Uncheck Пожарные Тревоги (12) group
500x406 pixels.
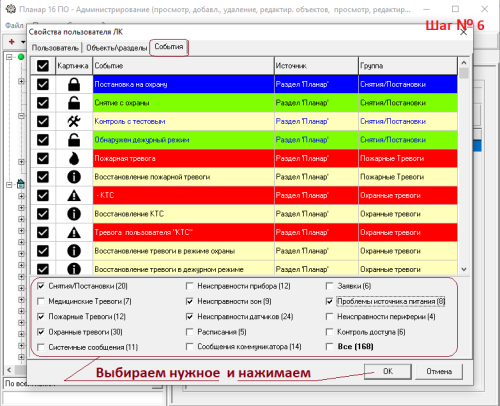(x=41, y=317)
